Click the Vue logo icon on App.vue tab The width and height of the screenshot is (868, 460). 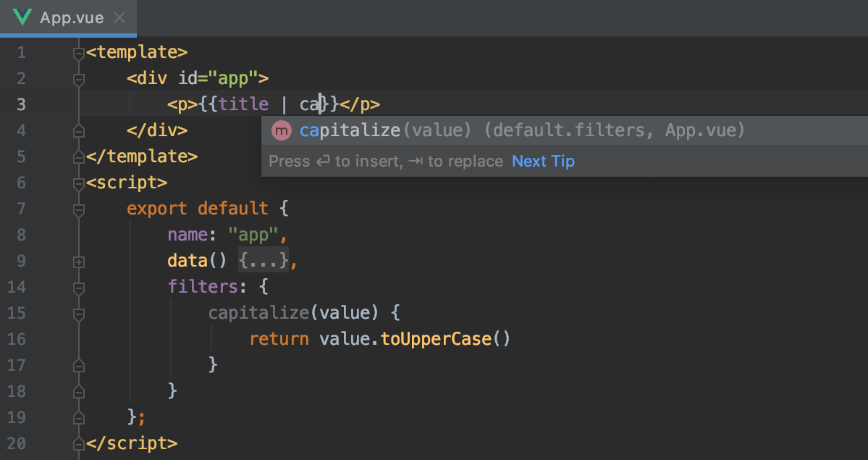[x=22, y=17]
